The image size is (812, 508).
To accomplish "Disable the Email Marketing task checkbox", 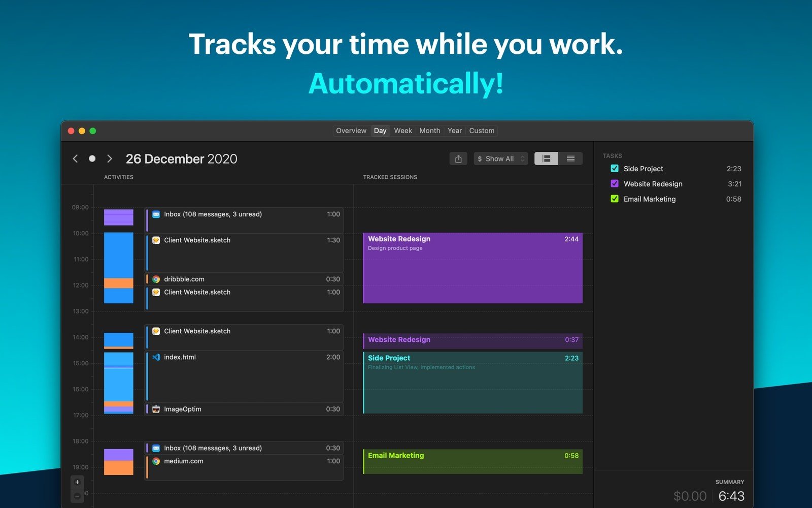I will coord(615,199).
